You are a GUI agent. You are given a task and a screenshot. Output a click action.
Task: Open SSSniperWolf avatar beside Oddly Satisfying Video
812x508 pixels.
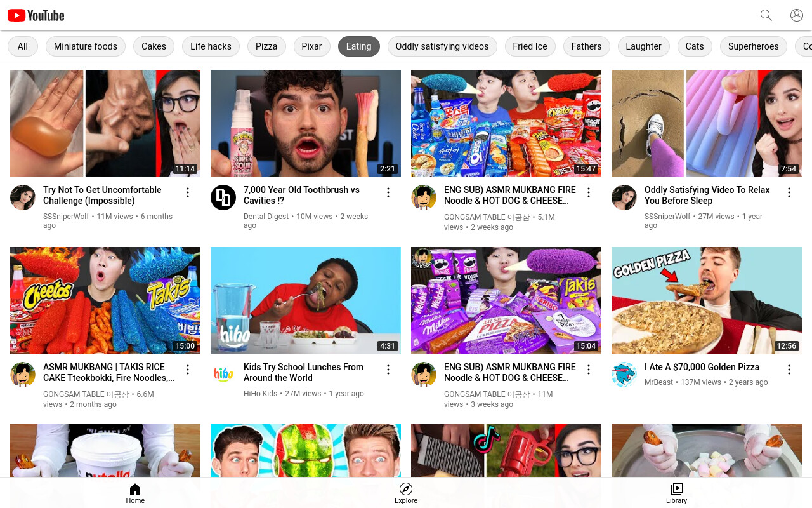pos(624,197)
